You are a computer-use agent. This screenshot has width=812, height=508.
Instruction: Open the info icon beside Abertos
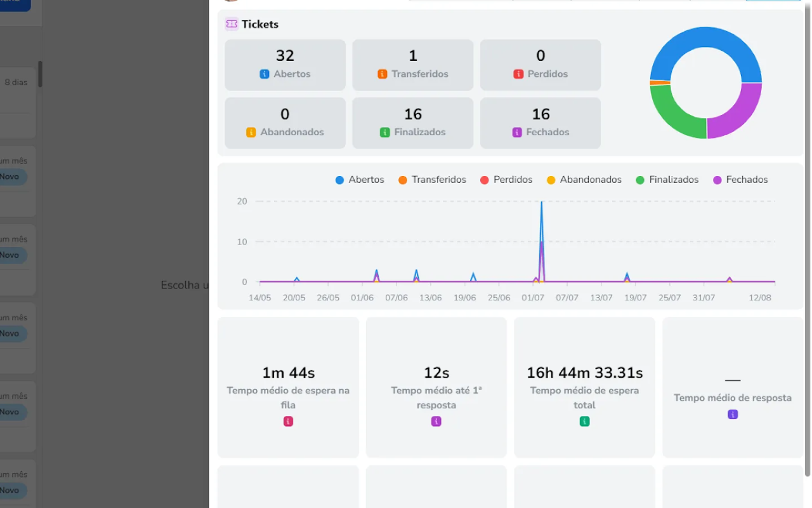[265, 74]
